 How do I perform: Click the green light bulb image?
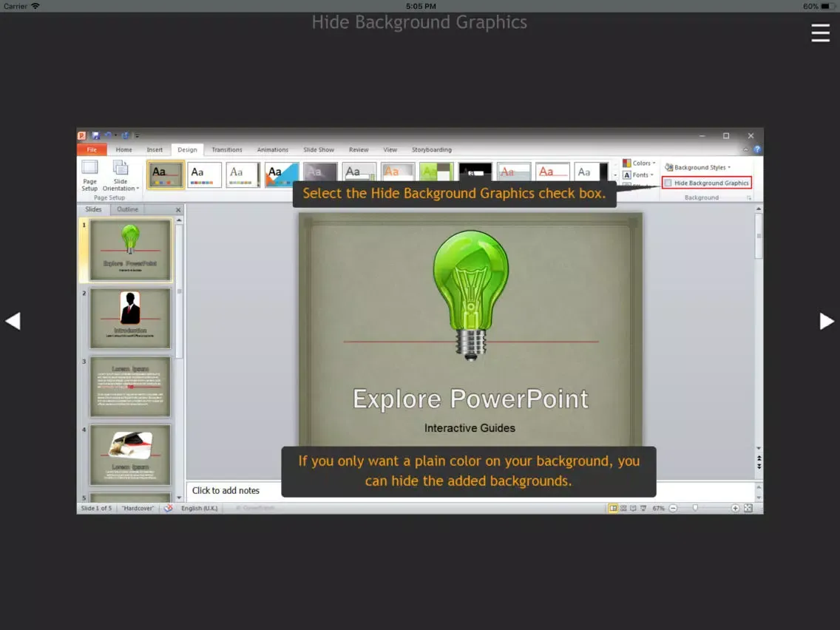(x=470, y=294)
